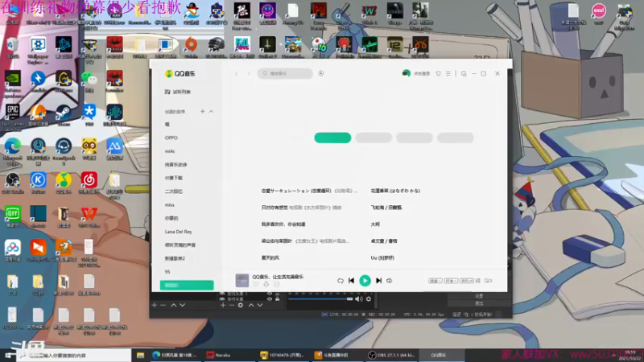Click the 退出 button in the OBS controls panel
This screenshot has width=644, height=362.
coord(479,303)
